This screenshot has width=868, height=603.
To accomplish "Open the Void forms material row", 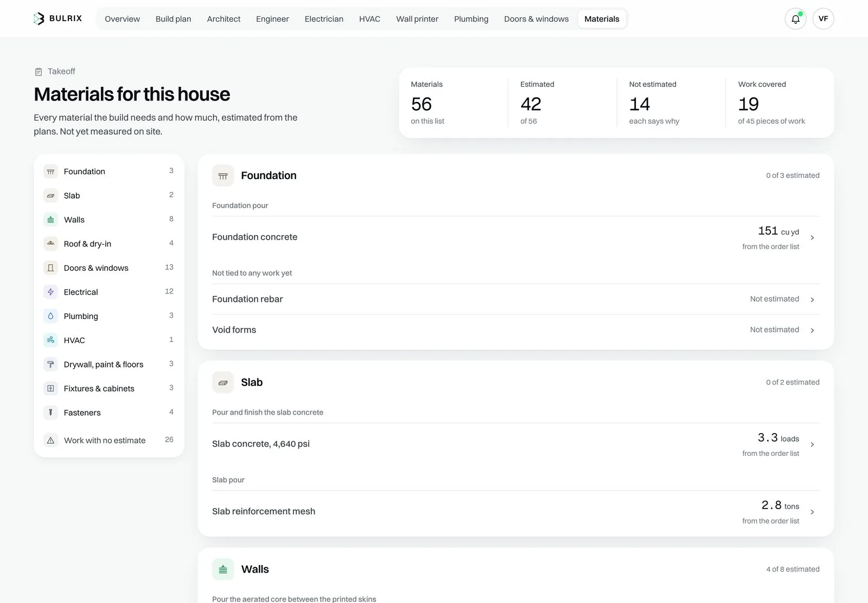I will (516, 330).
